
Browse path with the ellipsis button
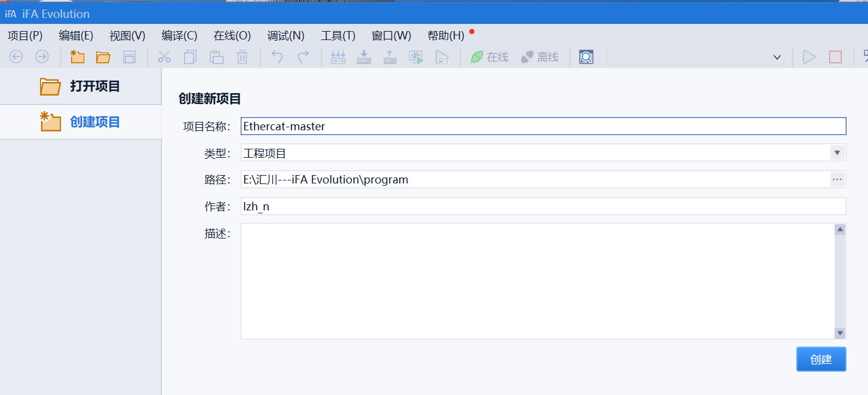click(x=838, y=179)
